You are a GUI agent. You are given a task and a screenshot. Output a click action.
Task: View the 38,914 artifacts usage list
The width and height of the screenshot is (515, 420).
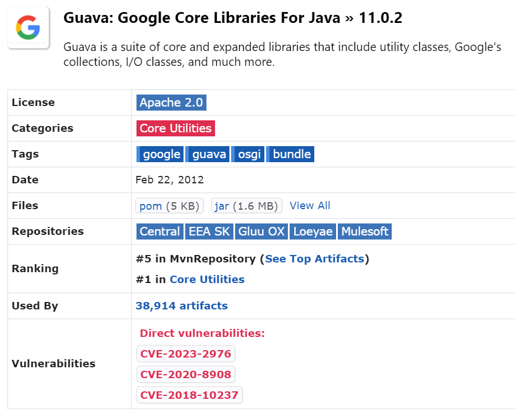coord(181,306)
